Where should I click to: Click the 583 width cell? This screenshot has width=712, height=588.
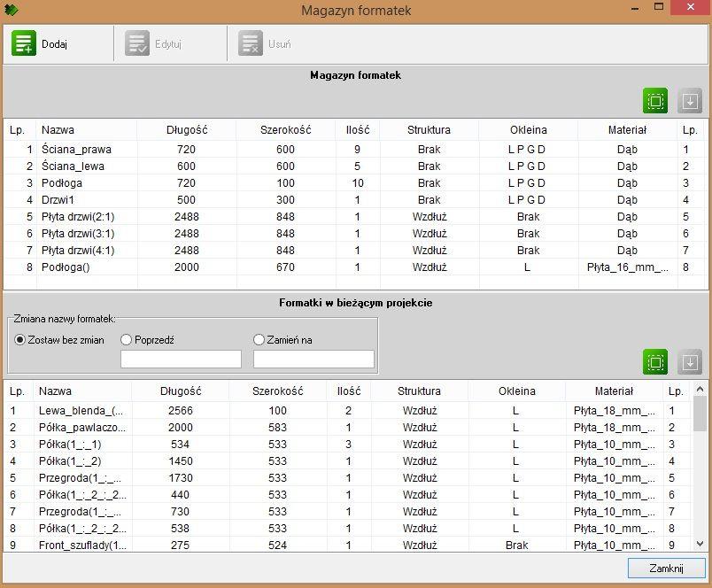pyautogui.click(x=277, y=427)
